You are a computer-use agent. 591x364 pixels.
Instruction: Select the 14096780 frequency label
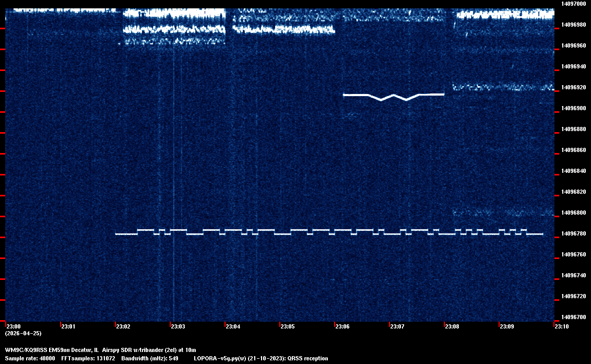(x=573, y=233)
